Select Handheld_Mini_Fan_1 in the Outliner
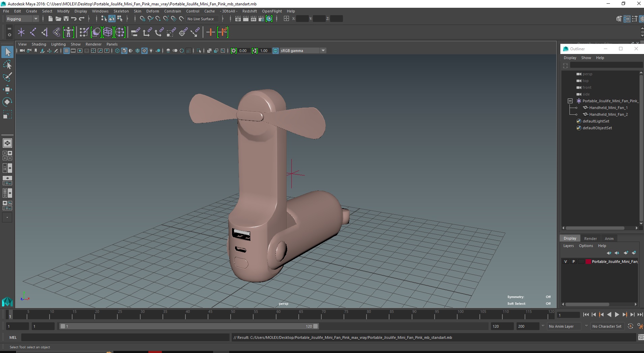Viewport: 644px width, 353px height. pos(608,108)
